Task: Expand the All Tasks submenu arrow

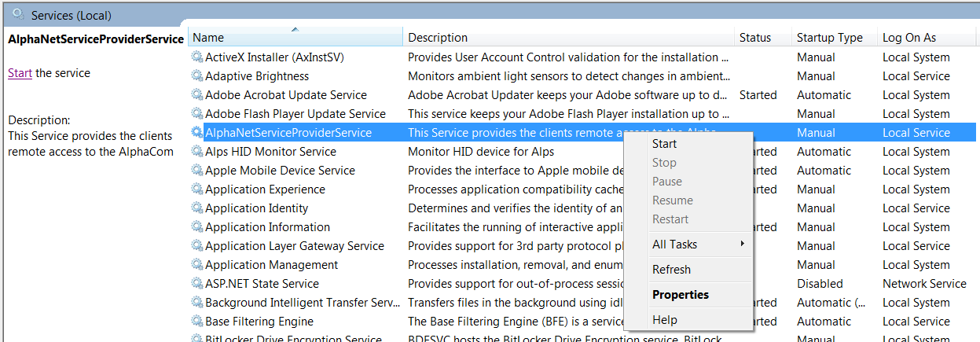Action: pyautogui.click(x=742, y=245)
